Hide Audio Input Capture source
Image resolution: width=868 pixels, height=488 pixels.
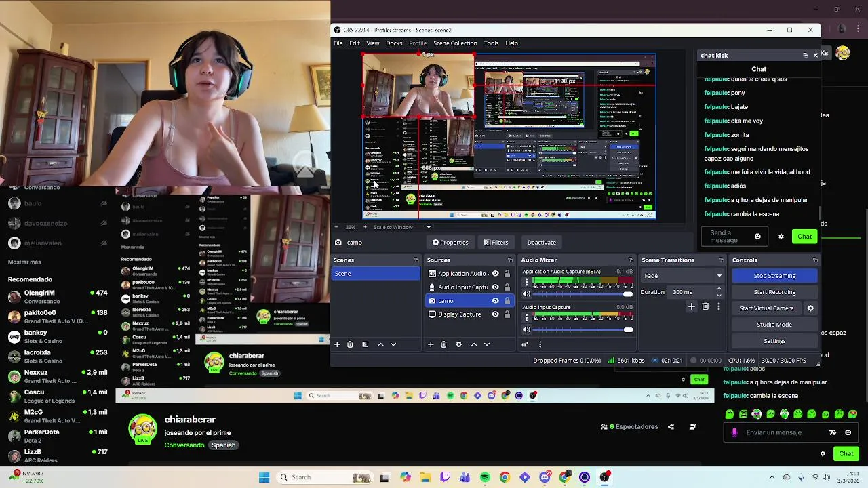[x=496, y=287]
